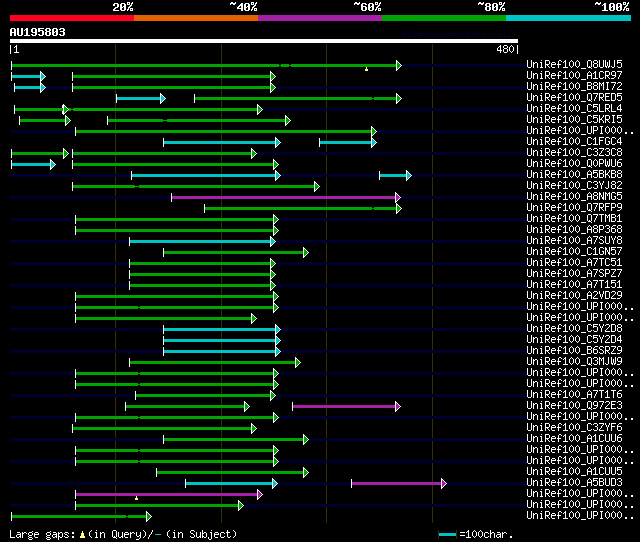Click the orange ~40% legend color band
The image size is (640, 542).
196,18
